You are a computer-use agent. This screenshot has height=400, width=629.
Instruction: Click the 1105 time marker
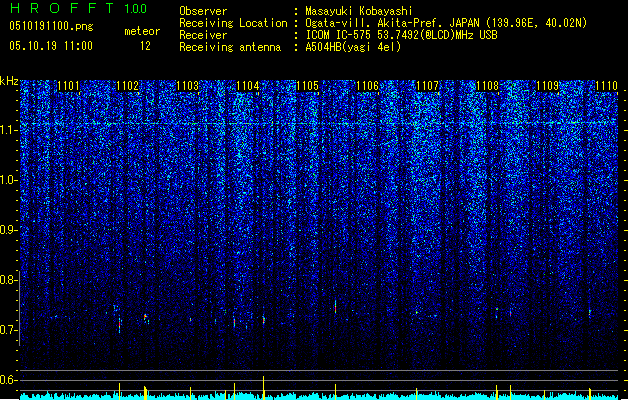click(307, 86)
